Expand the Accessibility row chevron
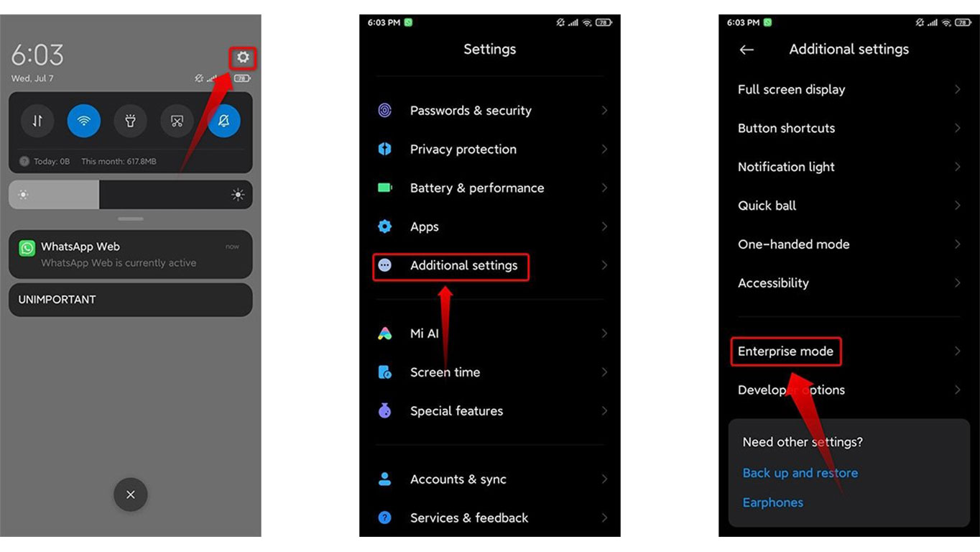The height and width of the screenshot is (552, 980). pos(958,283)
